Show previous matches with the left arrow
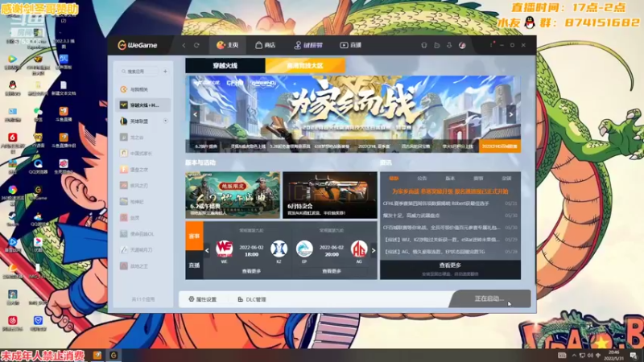The height and width of the screenshot is (362, 644). point(207,250)
